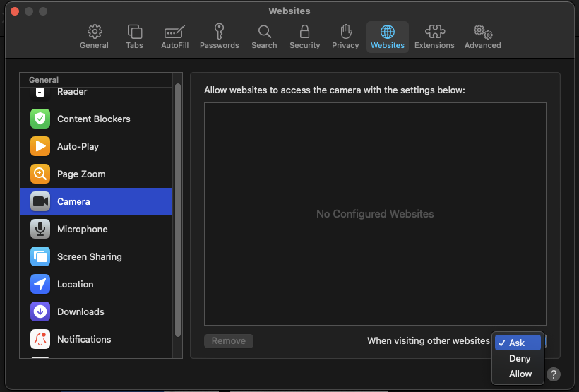579x392 pixels.
Task: Click the Screen Sharing sidebar icon
Action: (40, 256)
